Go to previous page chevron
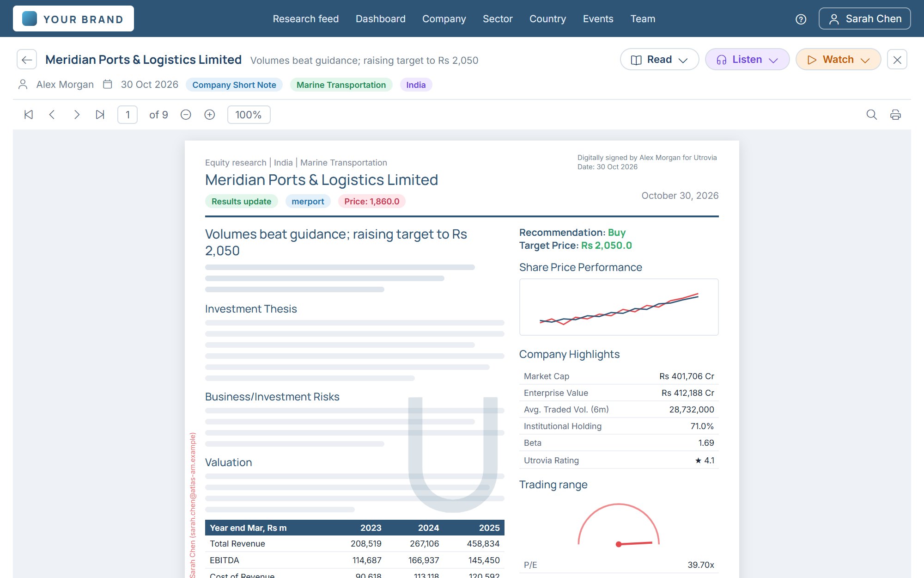924x578 pixels. pos(52,115)
